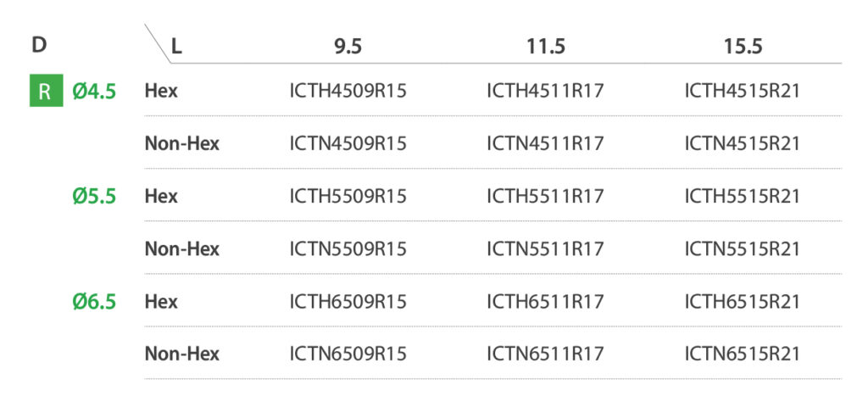
Task: Click product code ICTH4511R17
Action: [x=545, y=92]
